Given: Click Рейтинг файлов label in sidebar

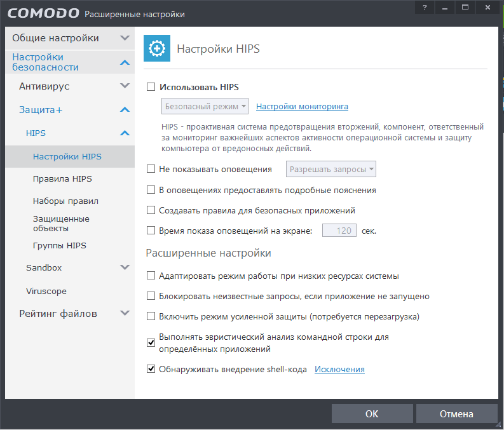Looking at the screenshot, I should click(x=58, y=313).
